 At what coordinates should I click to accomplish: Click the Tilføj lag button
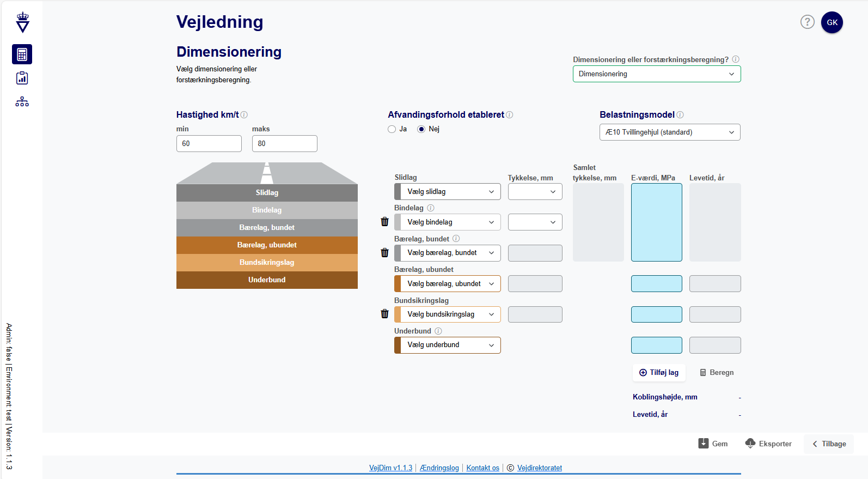(x=658, y=373)
